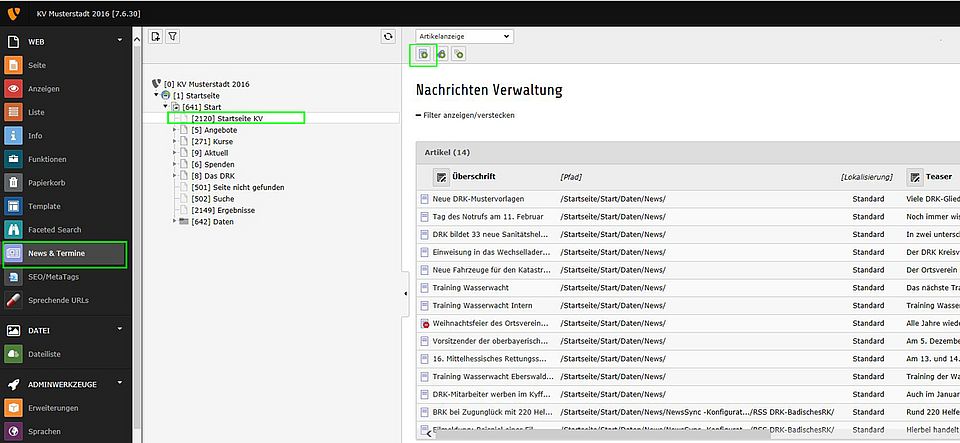Image resolution: width=960 pixels, height=443 pixels.
Task: Collapse the WEB module group
Action: click(x=120, y=42)
